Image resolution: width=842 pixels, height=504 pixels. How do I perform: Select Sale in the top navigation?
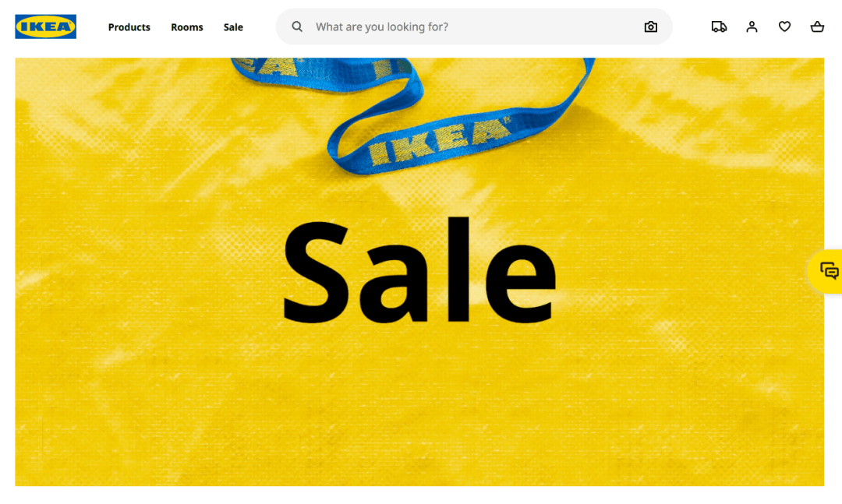tap(233, 26)
